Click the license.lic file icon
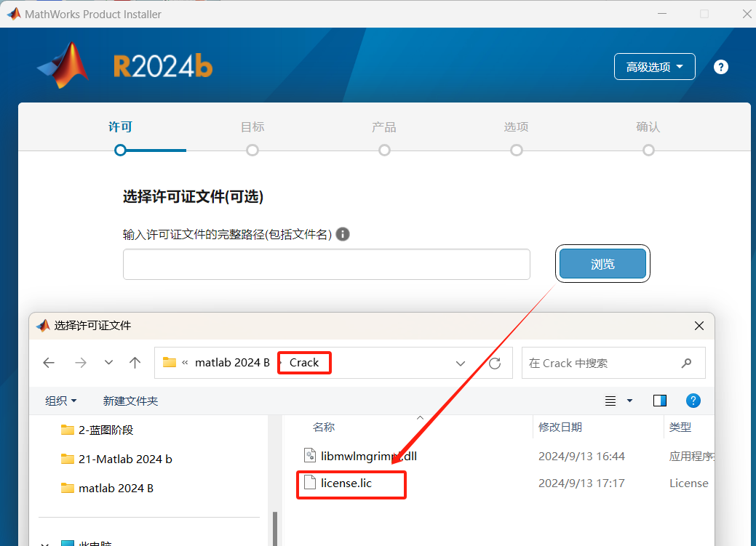 [309, 483]
